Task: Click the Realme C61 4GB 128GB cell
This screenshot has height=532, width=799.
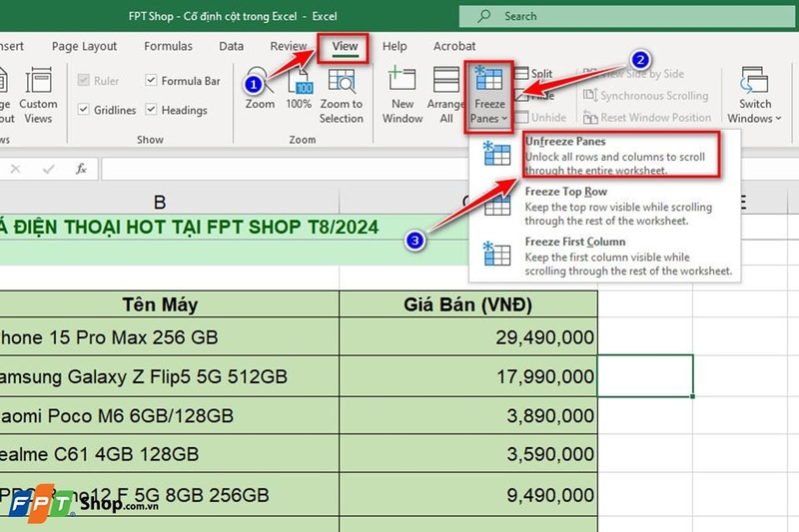Action: tap(169, 453)
